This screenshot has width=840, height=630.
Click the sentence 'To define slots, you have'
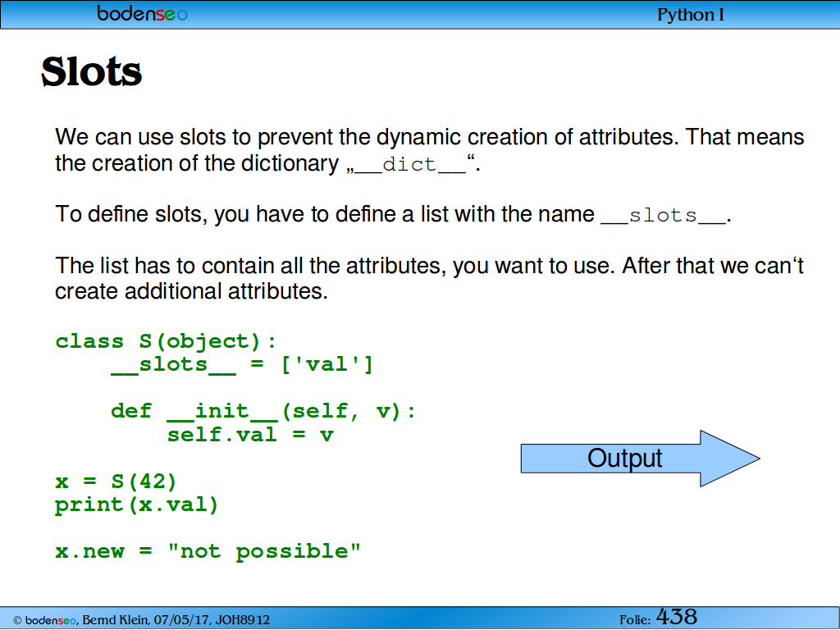pos(394,214)
